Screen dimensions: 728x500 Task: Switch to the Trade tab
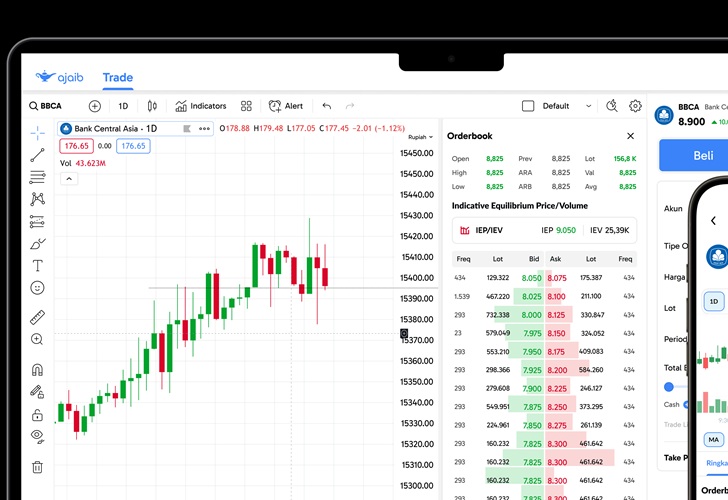[x=118, y=78]
